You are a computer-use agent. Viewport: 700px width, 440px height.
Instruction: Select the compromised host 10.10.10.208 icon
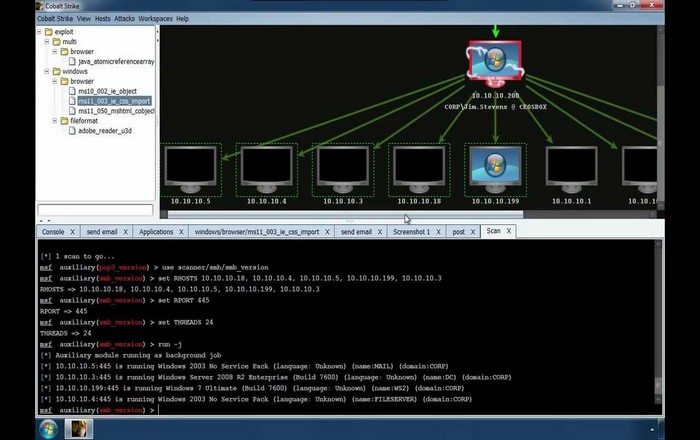(495, 64)
